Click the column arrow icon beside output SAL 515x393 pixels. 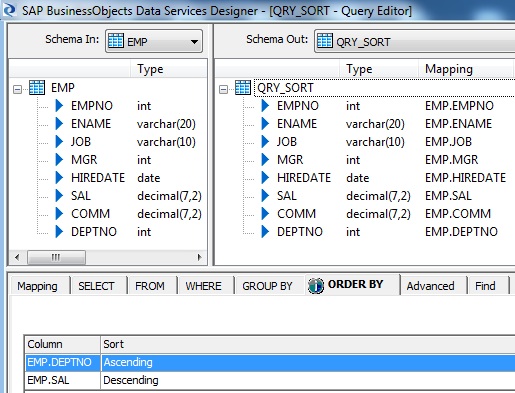(265, 196)
